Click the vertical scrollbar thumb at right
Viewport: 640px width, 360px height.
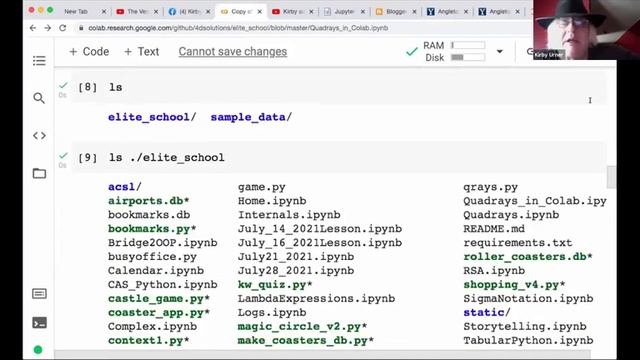coord(611,177)
